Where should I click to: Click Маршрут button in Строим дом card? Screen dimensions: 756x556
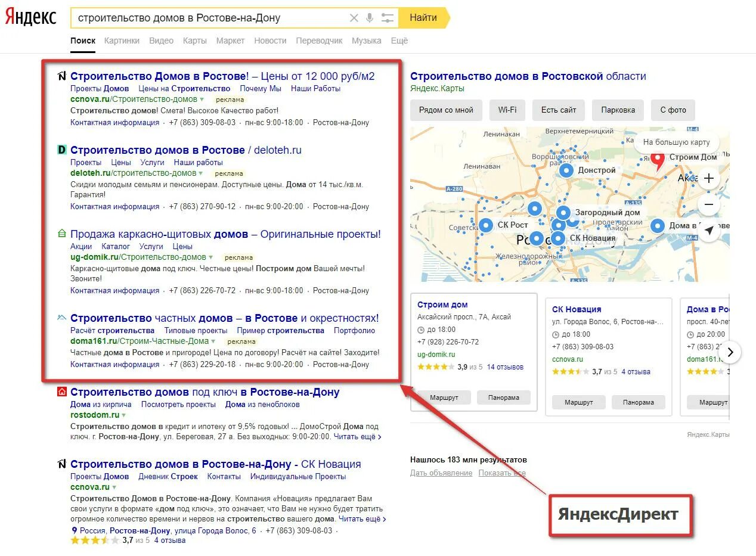click(444, 397)
